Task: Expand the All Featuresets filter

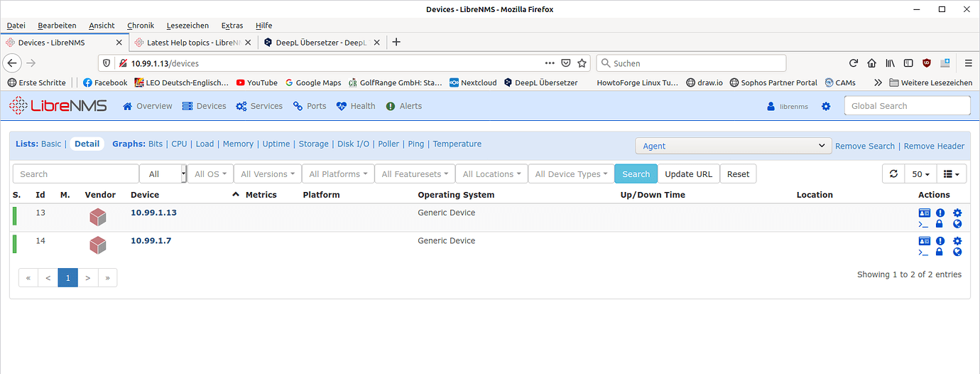Action: 415,174
